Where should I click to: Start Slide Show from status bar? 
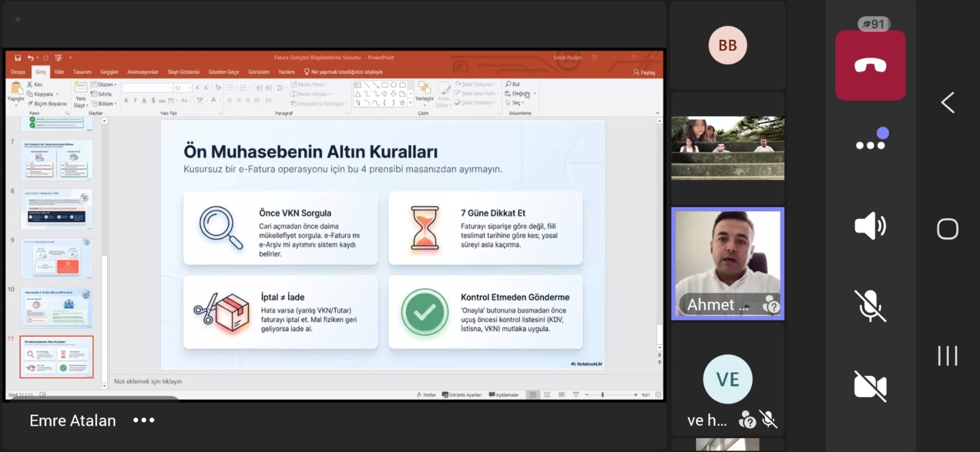[x=576, y=395]
